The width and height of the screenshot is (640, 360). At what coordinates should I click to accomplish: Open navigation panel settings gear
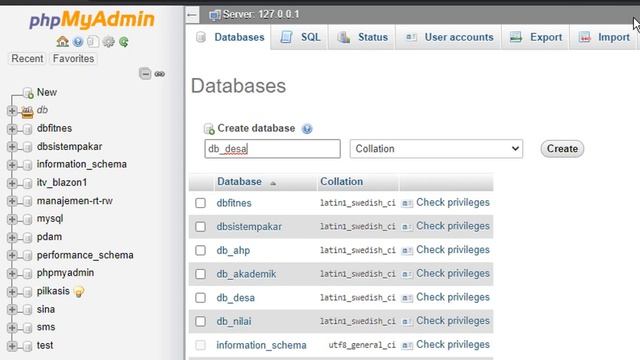point(109,42)
